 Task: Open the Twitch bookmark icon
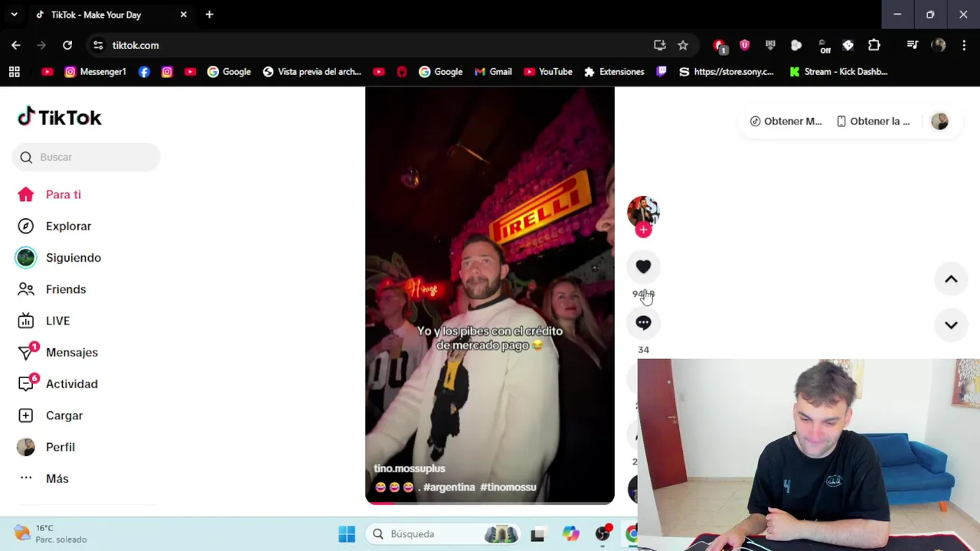click(x=661, y=72)
